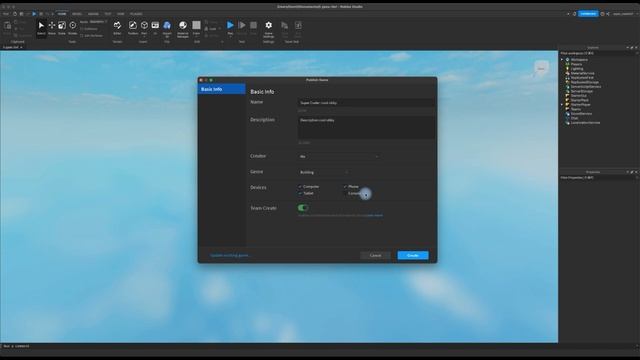
Task: Click the Create button
Action: coord(413,256)
